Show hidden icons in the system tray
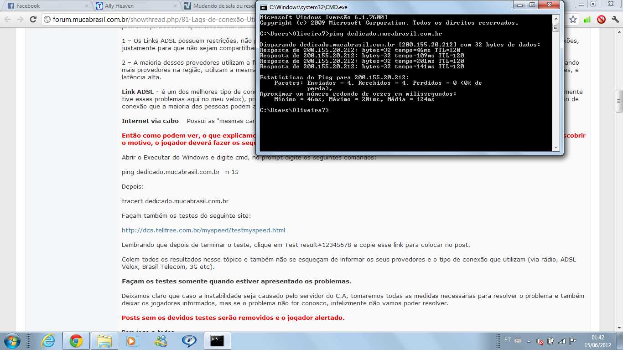 tap(529, 341)
